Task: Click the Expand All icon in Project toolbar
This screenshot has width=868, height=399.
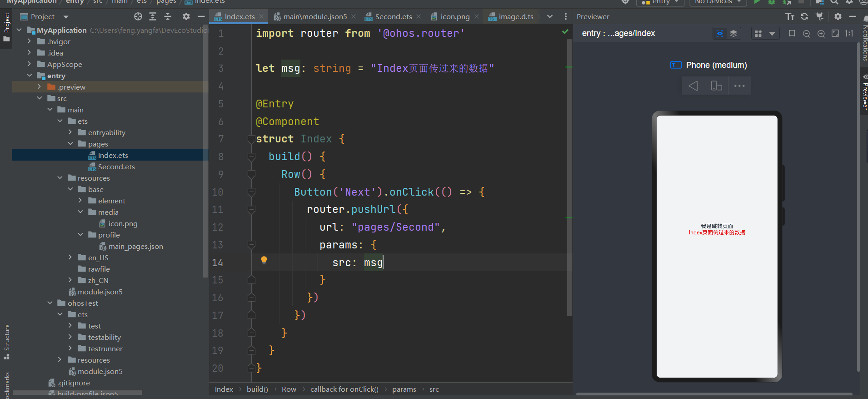Action: point(153,16)
